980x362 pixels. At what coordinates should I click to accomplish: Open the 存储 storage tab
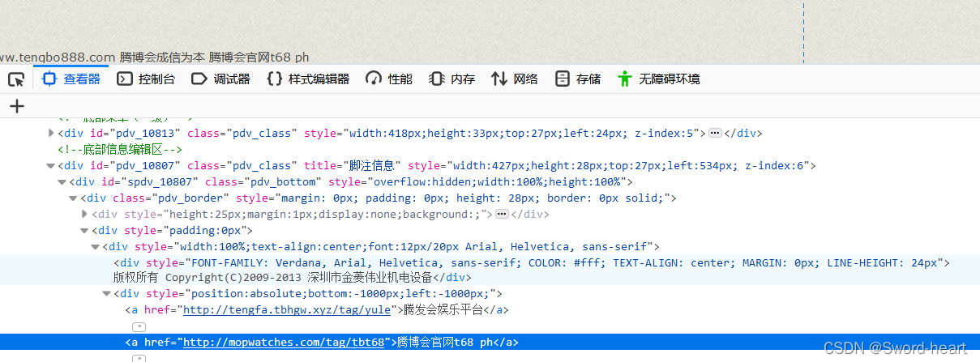click(x=578, y=79)
